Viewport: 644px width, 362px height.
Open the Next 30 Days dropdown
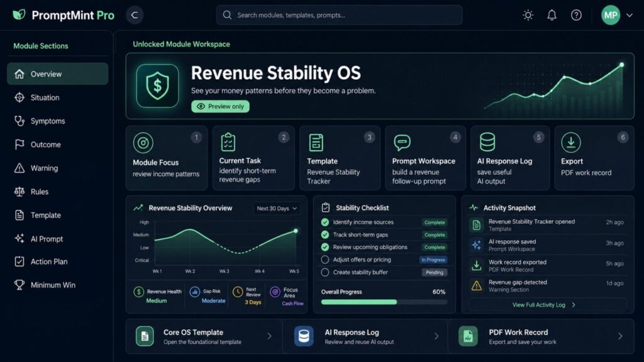tap(277, 209)
